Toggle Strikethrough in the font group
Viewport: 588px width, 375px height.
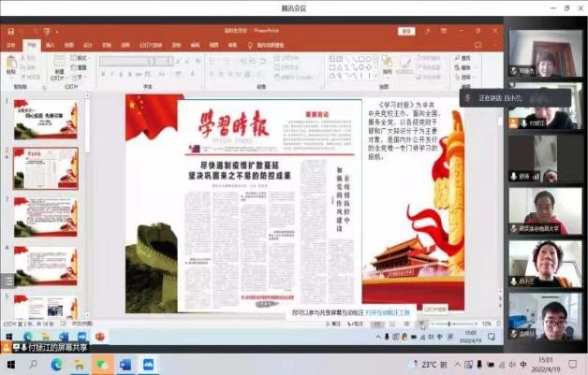point(139,74)
